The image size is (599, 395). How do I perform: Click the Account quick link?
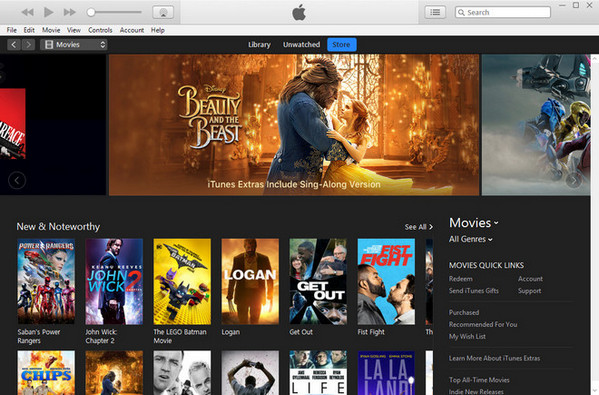(530, 279)
